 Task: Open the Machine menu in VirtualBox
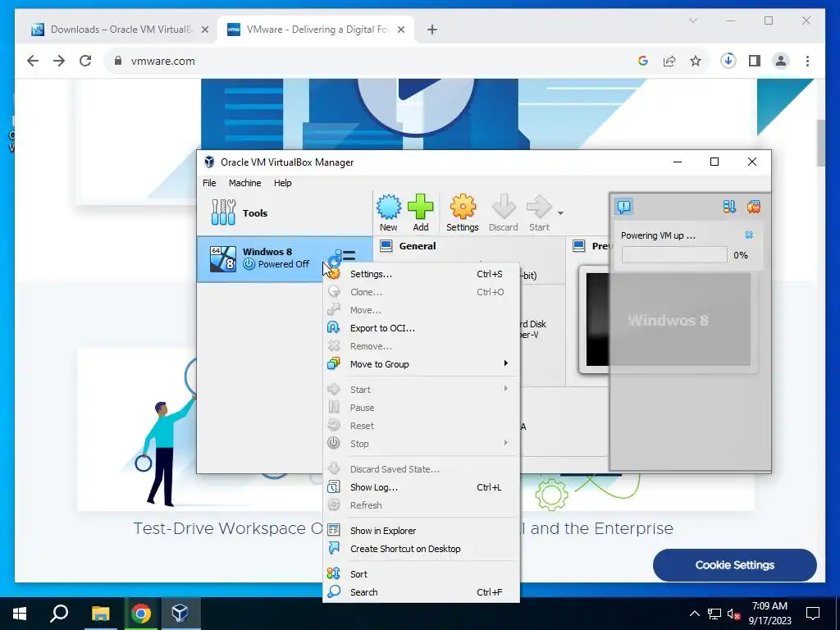coord(244,183)
